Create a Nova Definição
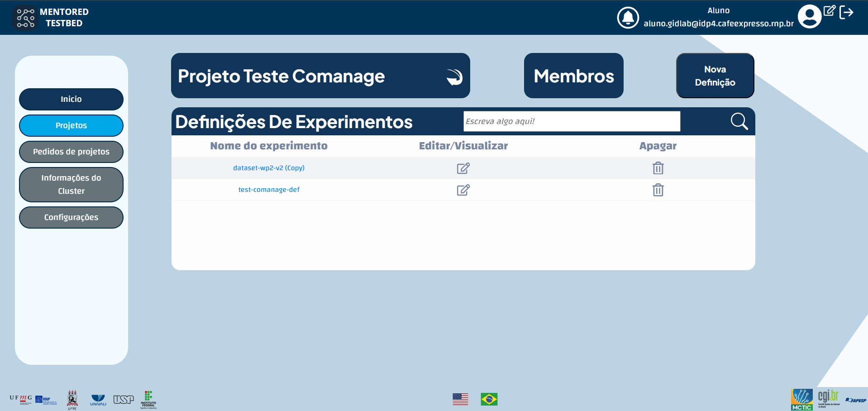Viewport: 868px width, 411px height. (x=715, y=76)
